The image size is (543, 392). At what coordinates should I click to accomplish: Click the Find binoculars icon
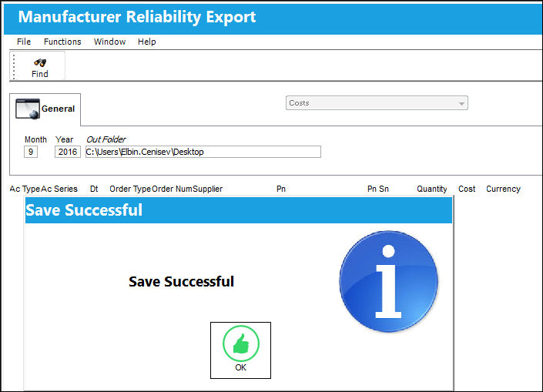tap(40, 62)
